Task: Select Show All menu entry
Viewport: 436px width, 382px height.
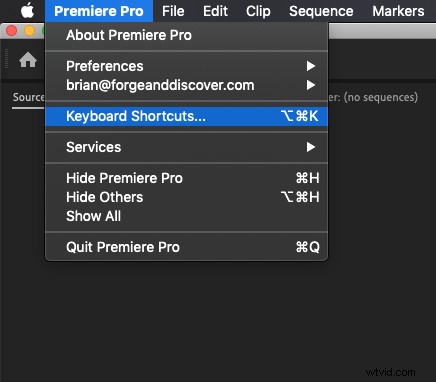Action: coord(187,216)
